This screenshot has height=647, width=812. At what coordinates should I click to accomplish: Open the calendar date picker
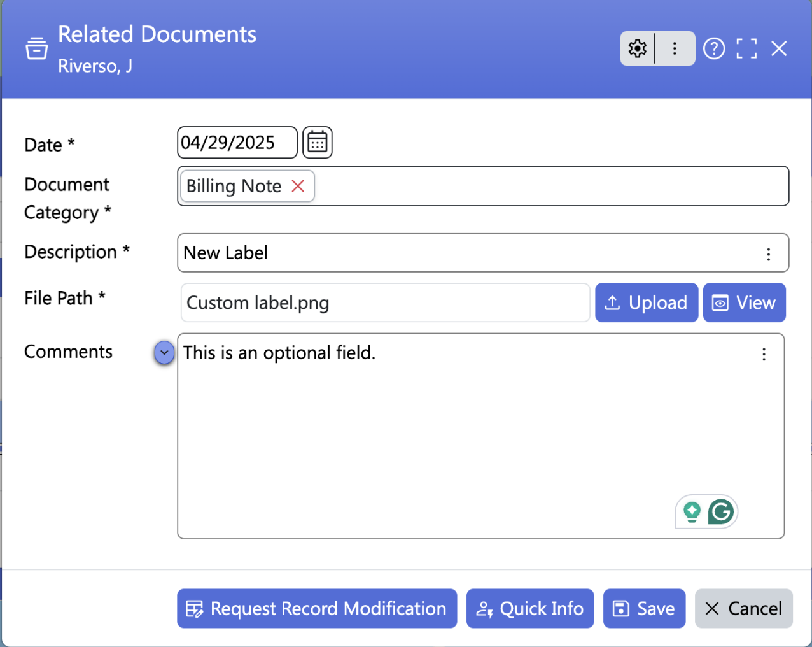coord(317,142)
